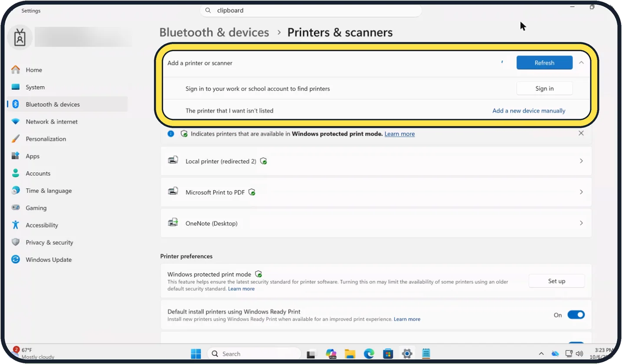Image resolution: width=622 pixels, height=364 pixels.
Task: Click Add a new device manually
Action: point(529,110)
